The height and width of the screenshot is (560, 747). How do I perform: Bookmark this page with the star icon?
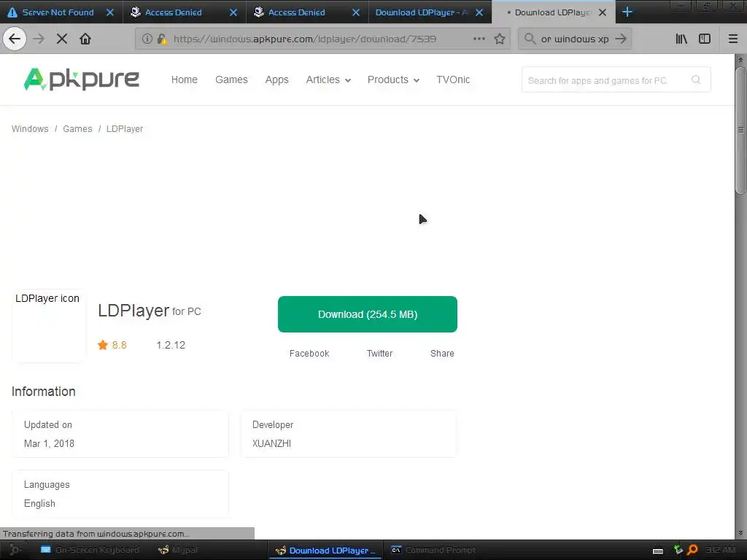pyautogui.click(x=499, y=39)
